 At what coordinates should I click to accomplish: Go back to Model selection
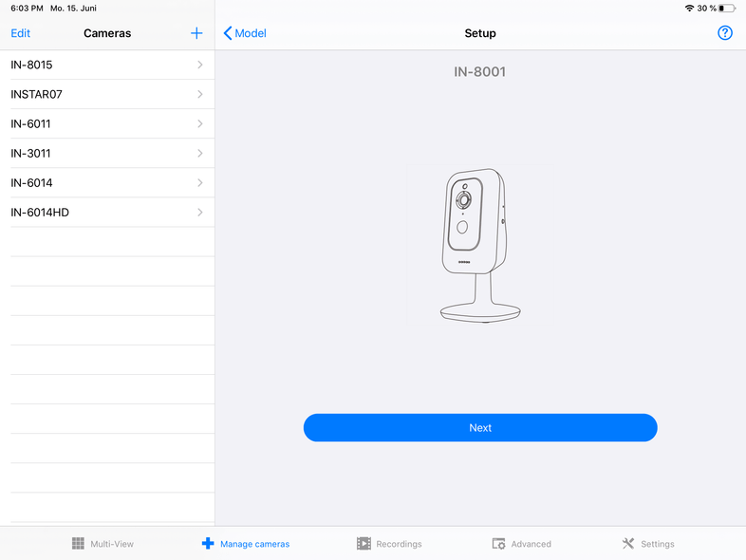[245, 33]
